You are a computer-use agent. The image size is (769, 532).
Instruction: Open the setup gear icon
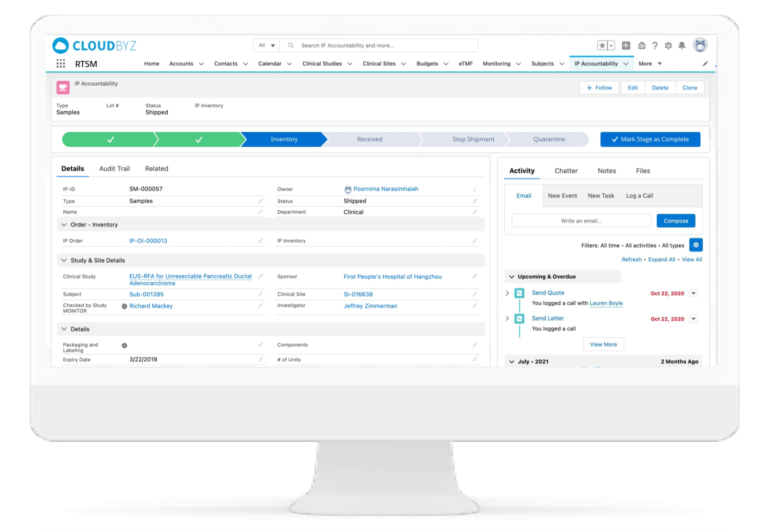point(668,45)
